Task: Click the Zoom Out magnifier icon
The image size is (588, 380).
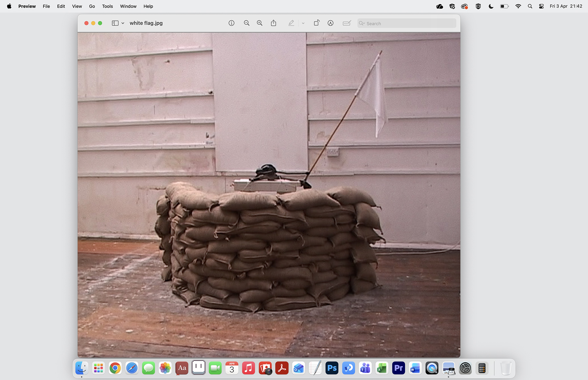Action: point(247,23)
